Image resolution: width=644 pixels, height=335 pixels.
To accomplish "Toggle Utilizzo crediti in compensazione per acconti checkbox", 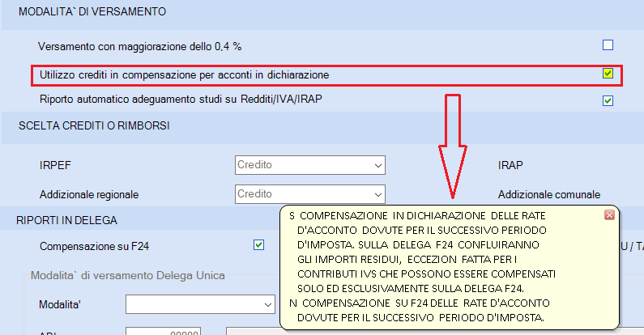I will 608,74.
